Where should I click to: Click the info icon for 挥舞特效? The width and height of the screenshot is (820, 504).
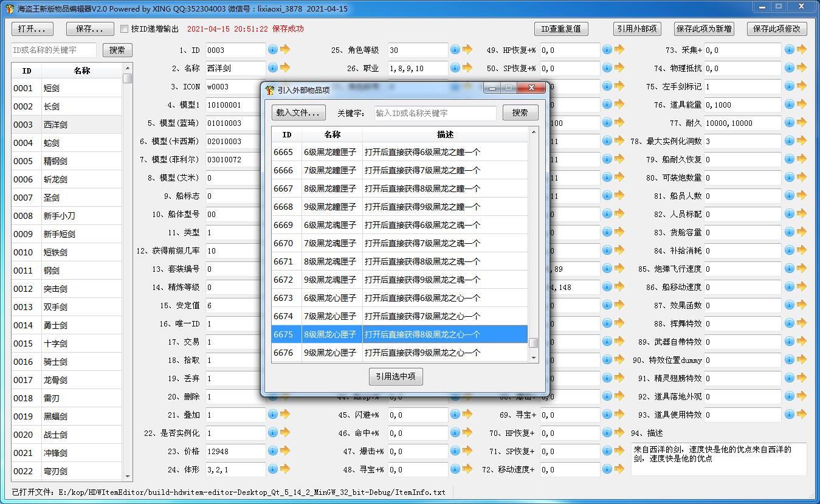790,323
